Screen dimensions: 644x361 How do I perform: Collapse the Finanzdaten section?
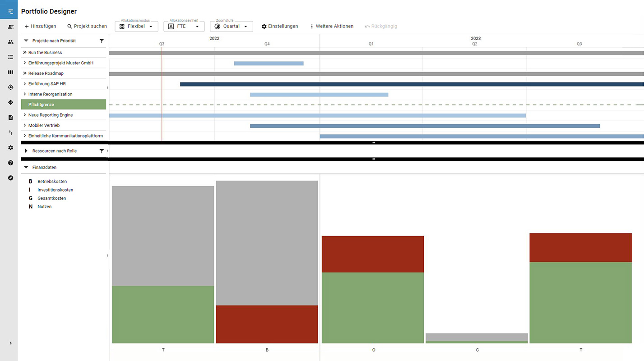point(26,167)
